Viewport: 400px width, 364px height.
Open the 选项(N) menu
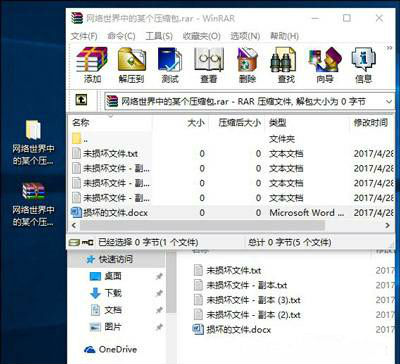pos(245,36)
